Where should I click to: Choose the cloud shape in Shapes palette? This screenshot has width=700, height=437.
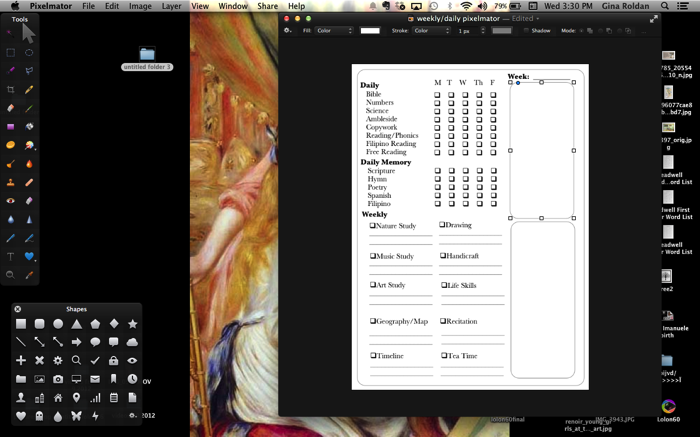click(132, 342)
